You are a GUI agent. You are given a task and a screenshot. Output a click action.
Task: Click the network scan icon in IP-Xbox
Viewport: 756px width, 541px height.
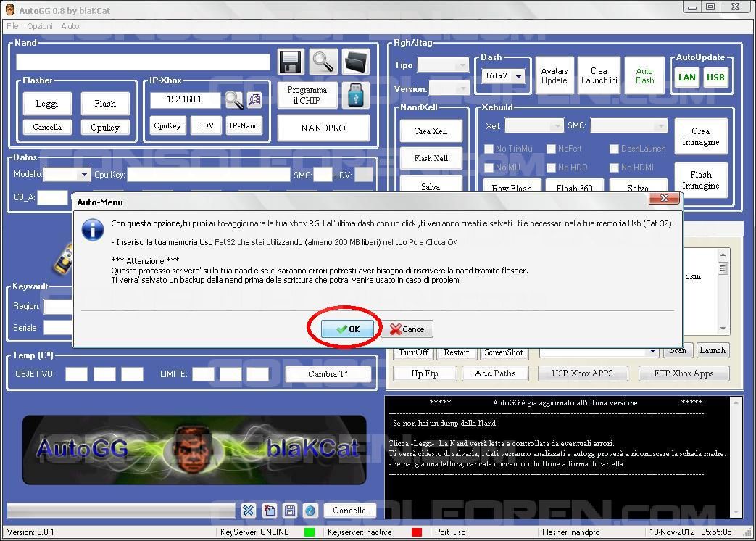pyautogui.click(x=254, y=99)
